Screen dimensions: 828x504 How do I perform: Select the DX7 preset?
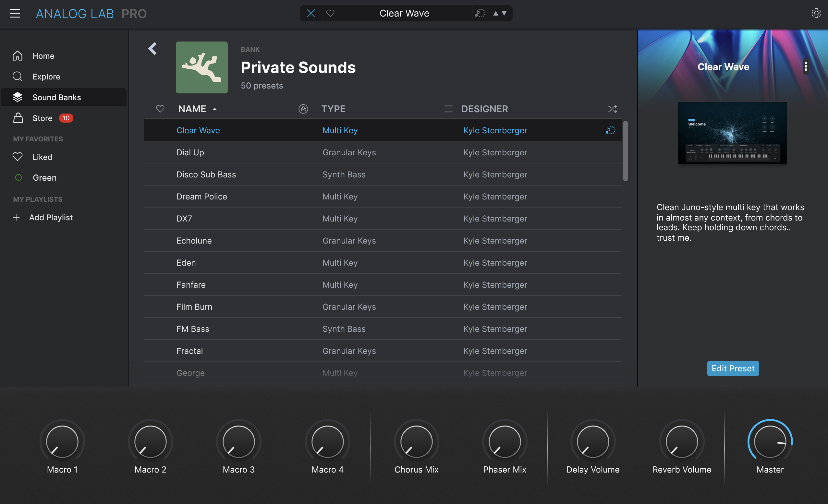coord(383,219)
